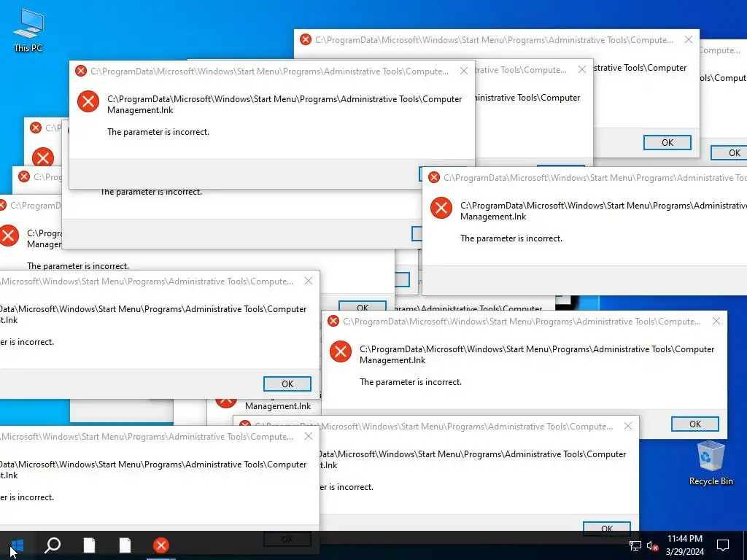Image resolution: width=747 pixels, height=560 pixels.
Task: Open the Windows Start menu
Action: point(18,545)
